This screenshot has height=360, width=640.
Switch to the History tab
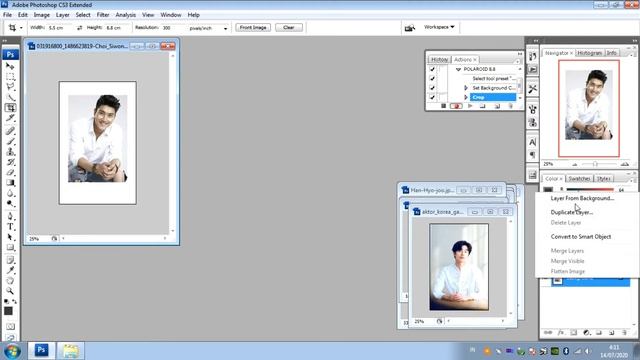pos(439,60)
